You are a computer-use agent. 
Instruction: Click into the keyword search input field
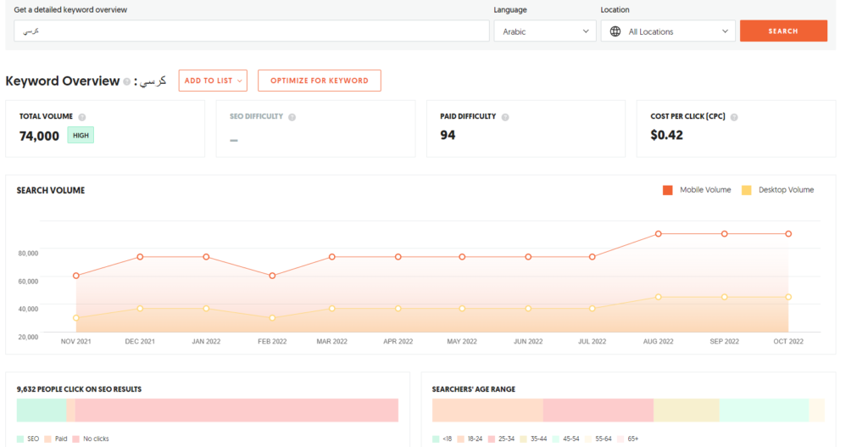point(251,31)
